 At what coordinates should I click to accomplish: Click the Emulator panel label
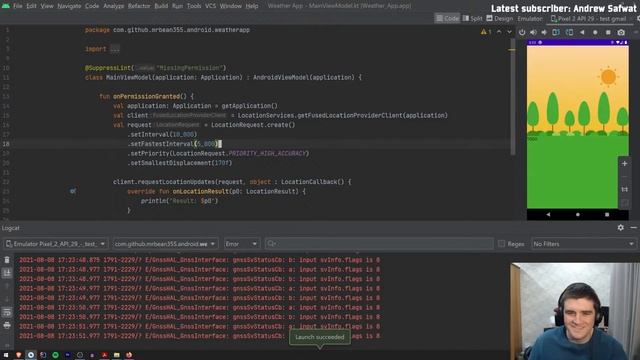coord(530,18)
